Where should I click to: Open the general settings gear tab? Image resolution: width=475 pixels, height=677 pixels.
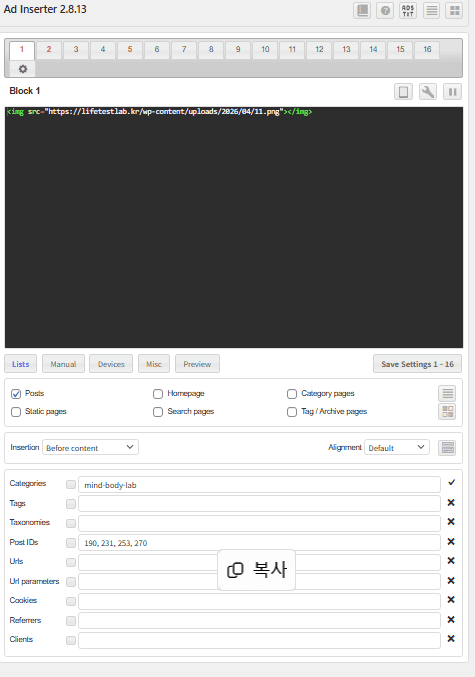(23, 69)
